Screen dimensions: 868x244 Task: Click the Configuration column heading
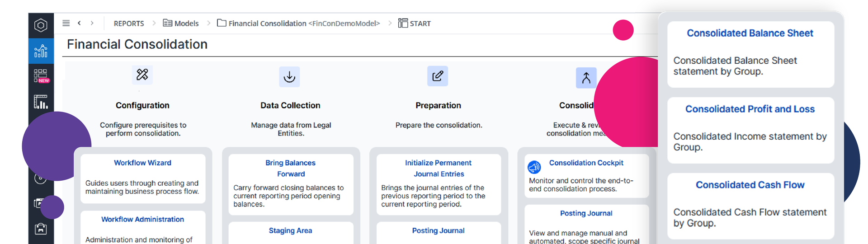[142, 105]
